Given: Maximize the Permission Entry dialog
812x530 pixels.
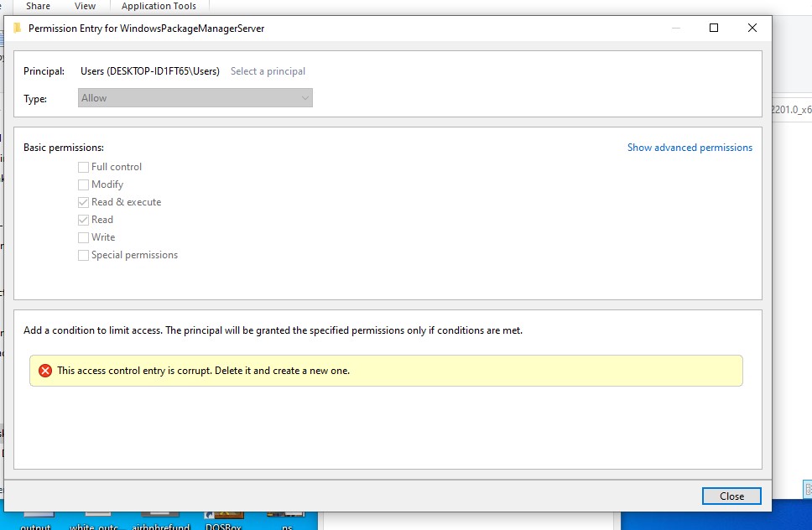Looking at the screenshot, I should tap(714, 28).
